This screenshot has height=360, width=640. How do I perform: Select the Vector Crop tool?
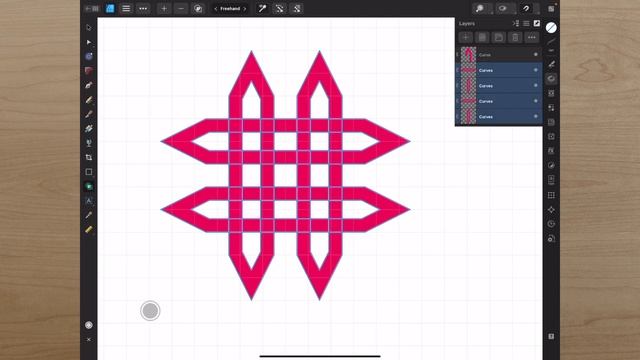[x=89, y=157]
